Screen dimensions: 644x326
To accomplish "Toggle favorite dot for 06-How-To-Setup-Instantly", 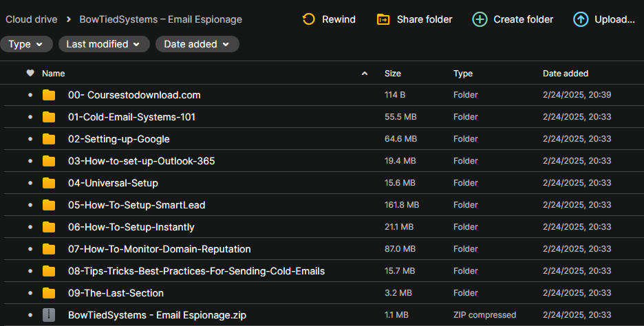I will [30, 227].
